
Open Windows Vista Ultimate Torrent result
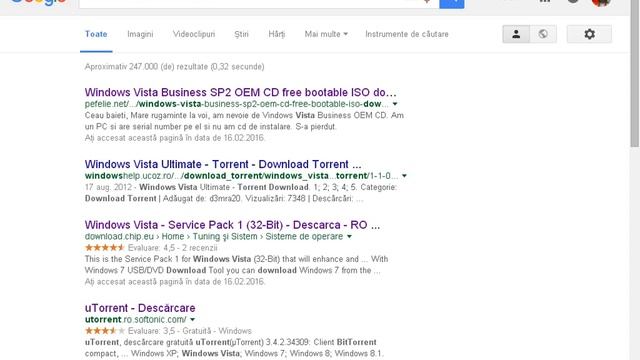pos(223,164)
